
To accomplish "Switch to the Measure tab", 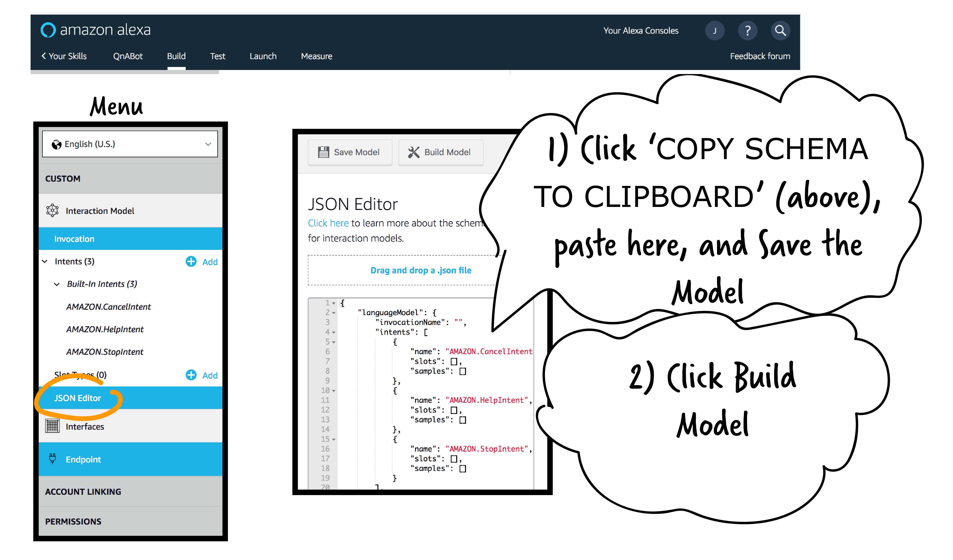I will (x=316, y=56).
